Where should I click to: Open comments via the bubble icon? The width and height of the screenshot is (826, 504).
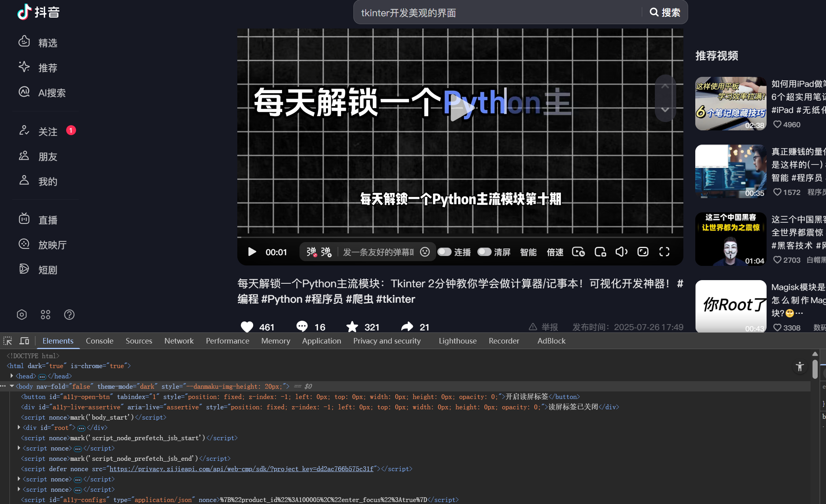coord(302,326)
